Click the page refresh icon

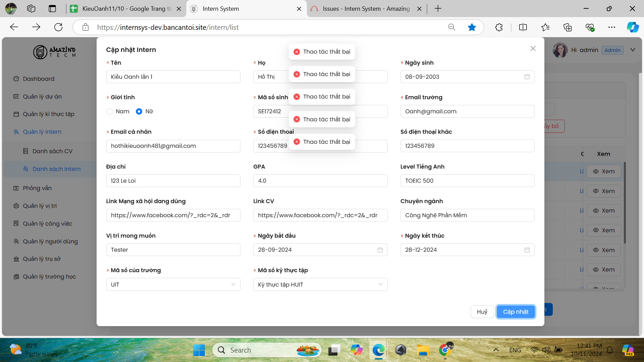pyautogui.click(x=58, y=27)
